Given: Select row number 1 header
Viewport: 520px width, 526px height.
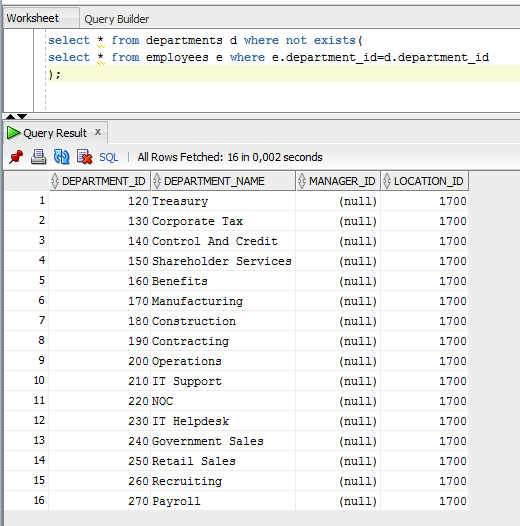Looking at the screenshot, I should [27, 201].
